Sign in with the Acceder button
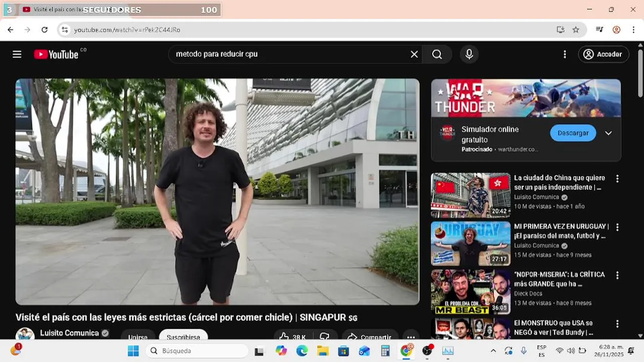This screenshot has width=644, height=362. point(603,54)
